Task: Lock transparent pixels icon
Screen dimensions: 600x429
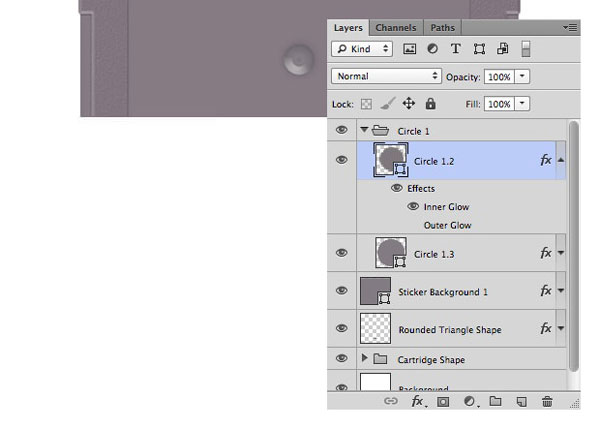Action: tap(366, 104)
